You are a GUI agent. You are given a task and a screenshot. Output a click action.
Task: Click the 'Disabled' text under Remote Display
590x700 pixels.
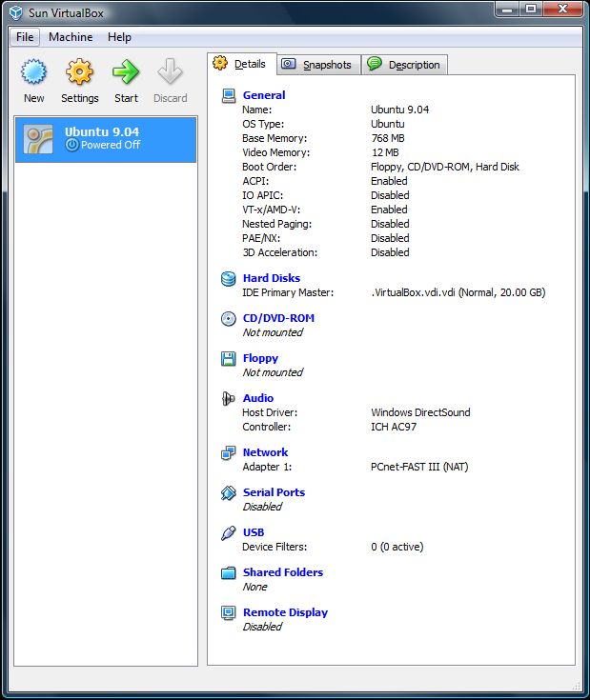[262, 627]
